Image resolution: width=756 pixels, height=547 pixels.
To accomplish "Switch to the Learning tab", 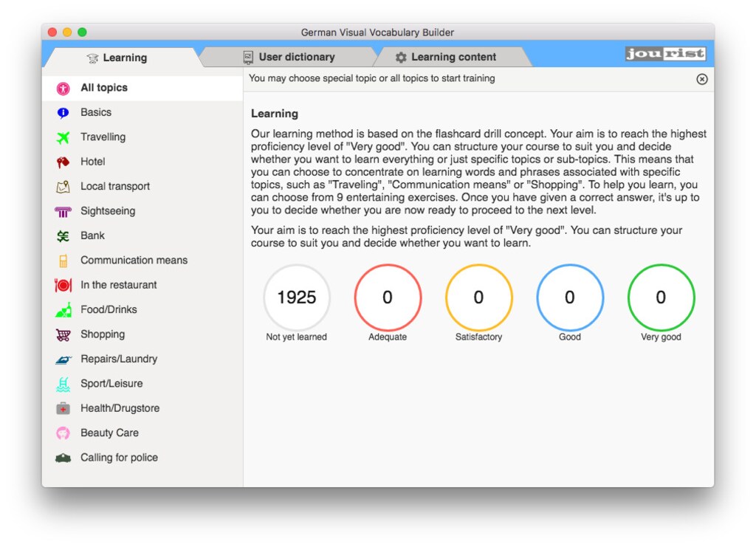I will coord(123,58).
